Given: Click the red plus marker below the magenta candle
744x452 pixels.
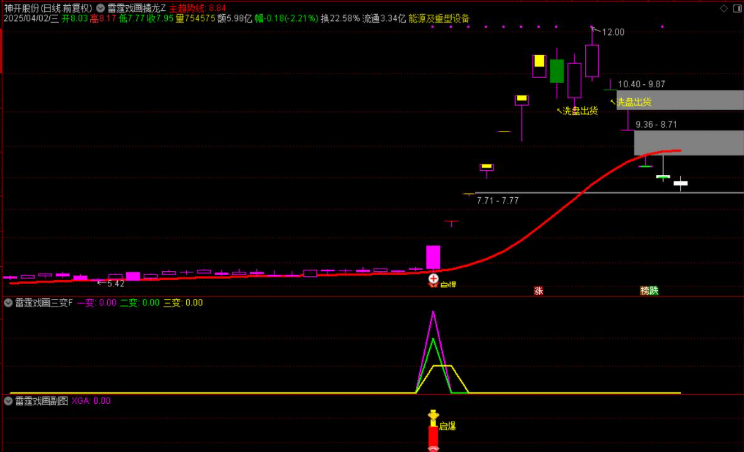Looking at the screenshot, I should point(433,279).
